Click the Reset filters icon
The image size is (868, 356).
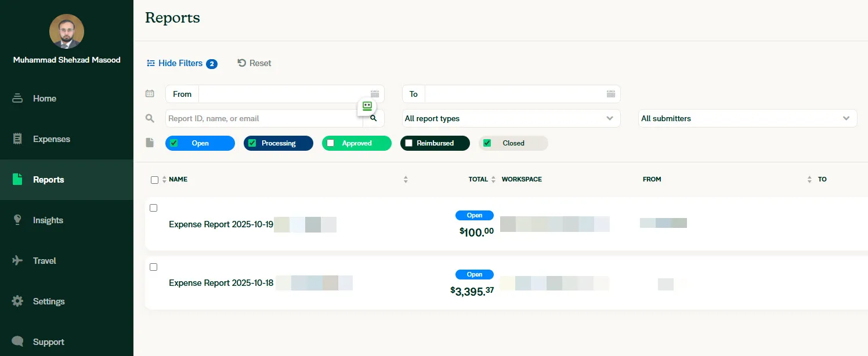pos(242,63)
